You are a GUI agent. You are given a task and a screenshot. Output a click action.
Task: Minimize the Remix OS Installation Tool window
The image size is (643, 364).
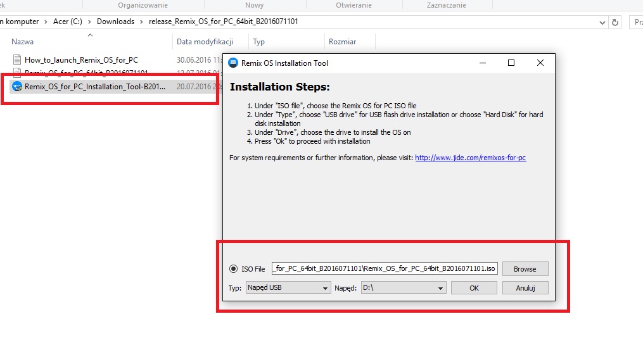point(482,63)
